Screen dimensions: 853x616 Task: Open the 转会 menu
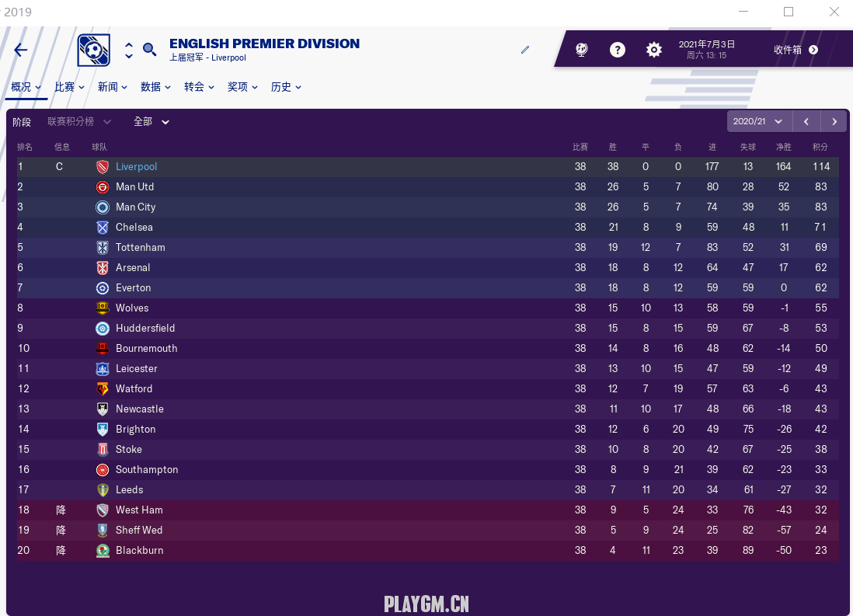199,87
